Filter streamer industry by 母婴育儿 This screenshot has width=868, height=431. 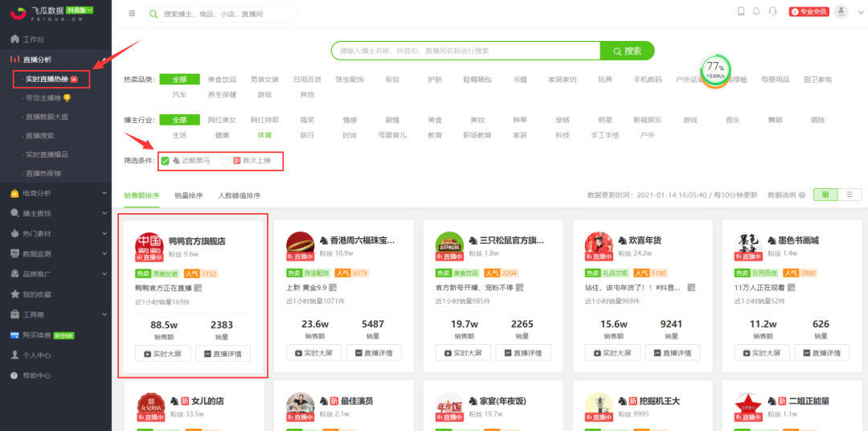tap(392, 135)
